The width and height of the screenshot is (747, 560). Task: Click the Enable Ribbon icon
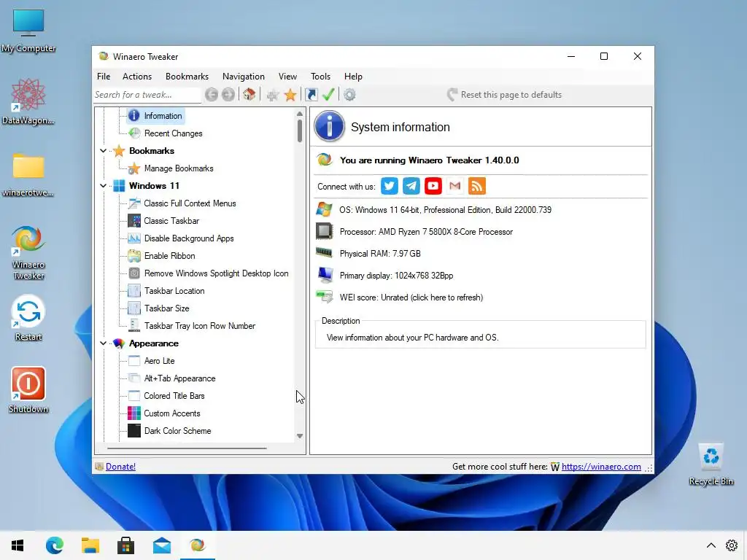point(134,256)
